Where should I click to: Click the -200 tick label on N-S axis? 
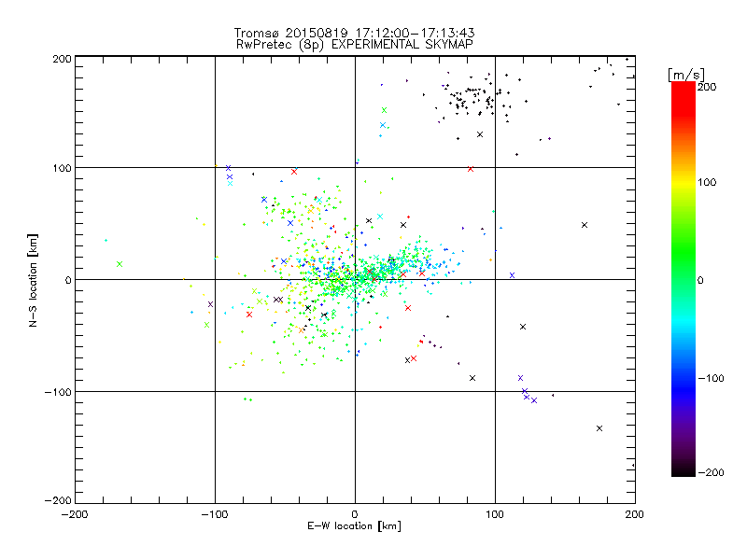pos(58,500)
